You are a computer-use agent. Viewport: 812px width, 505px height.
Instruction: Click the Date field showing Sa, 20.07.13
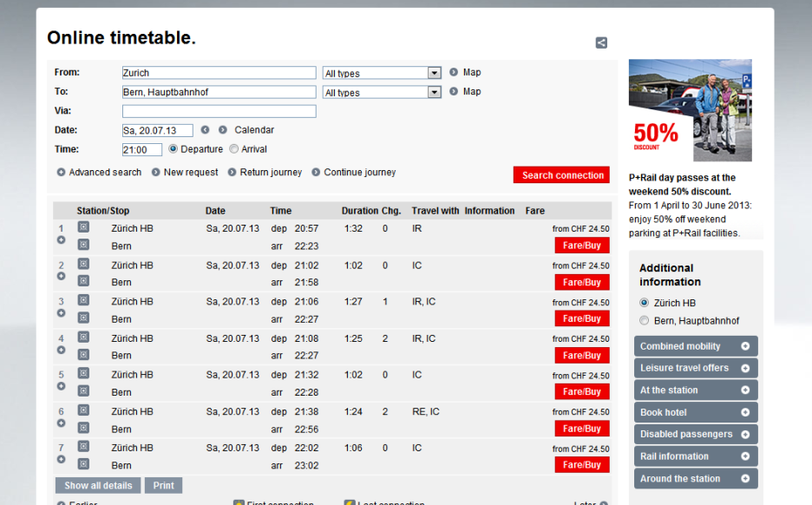(157, 130)
